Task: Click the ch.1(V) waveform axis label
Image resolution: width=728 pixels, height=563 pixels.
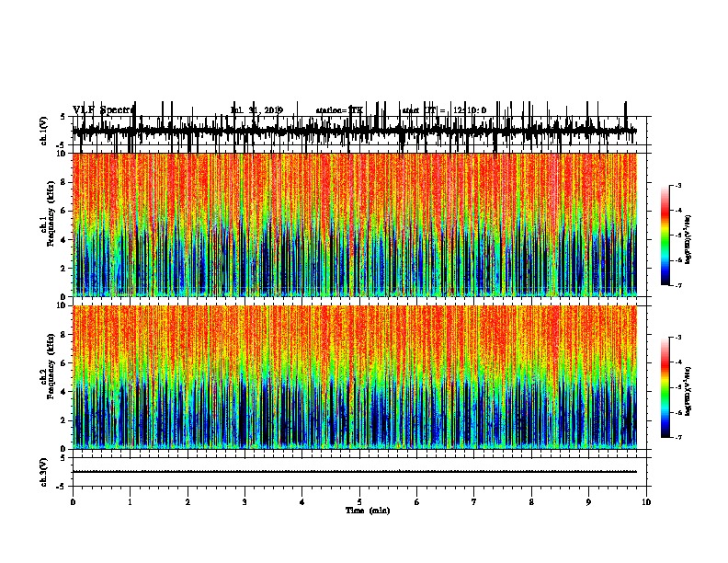Action: tap(44, 131)
